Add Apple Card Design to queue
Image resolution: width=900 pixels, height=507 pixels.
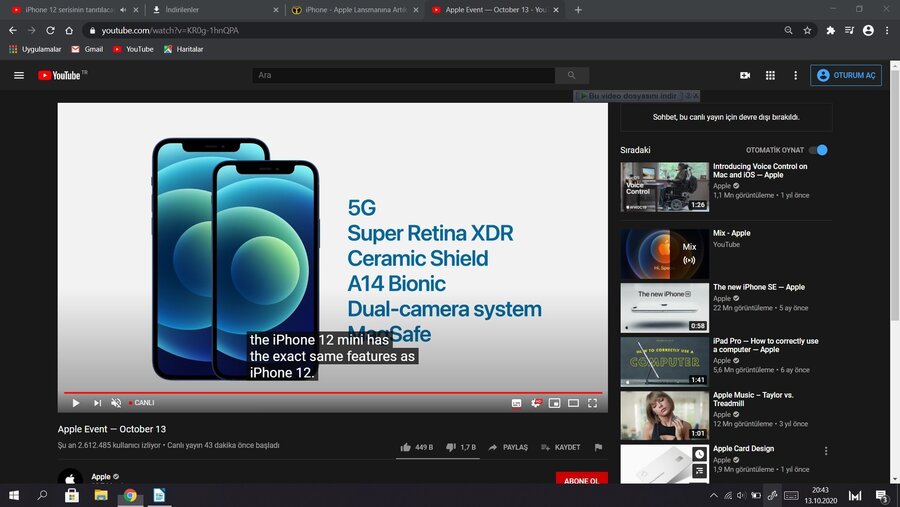point(699,471)
